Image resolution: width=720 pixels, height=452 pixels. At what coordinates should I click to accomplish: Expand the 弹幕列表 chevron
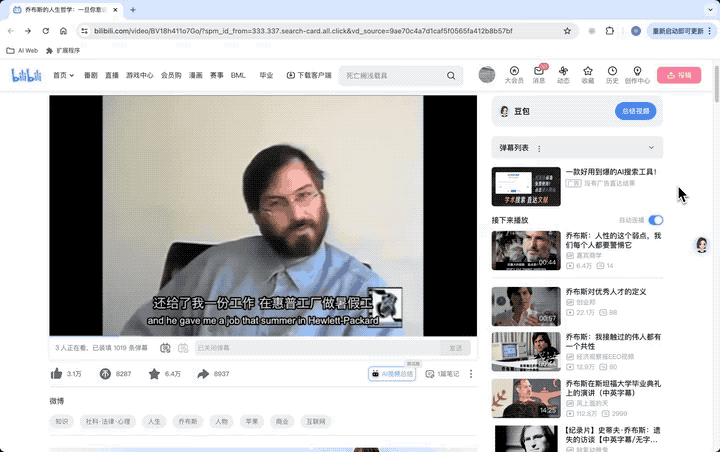[x=651, y=147]
